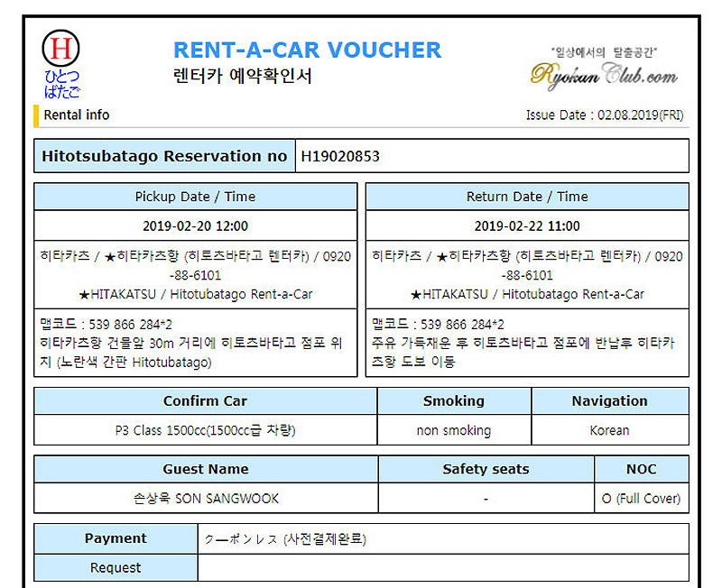Click the RENT-A-CAR VOUCHER title

pos(307,51)
